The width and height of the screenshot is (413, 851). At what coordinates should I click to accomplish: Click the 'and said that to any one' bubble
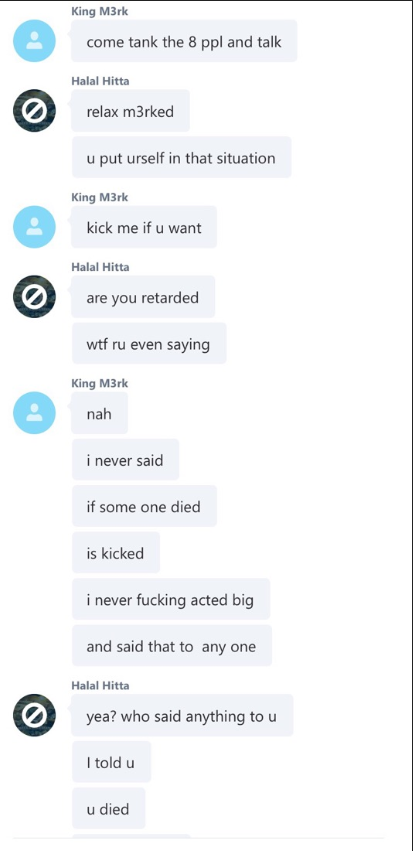(171, 646)
